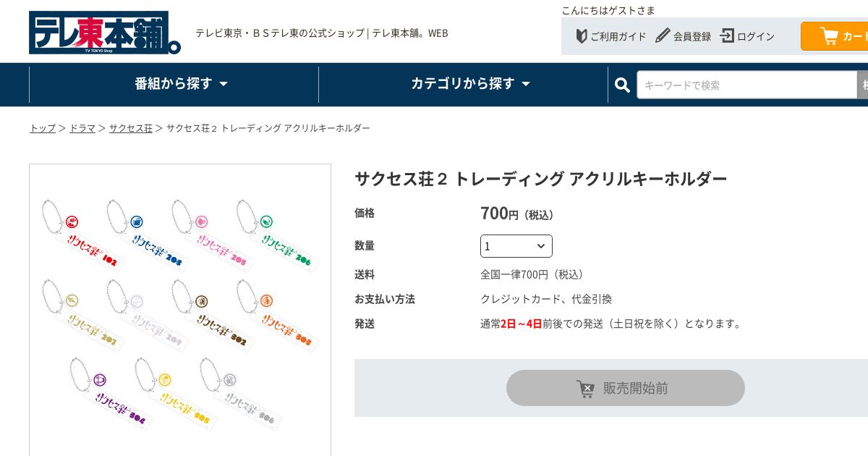Expand the 番組から探す menu
This screenshot has width=868, height=456.
(181, 84)
